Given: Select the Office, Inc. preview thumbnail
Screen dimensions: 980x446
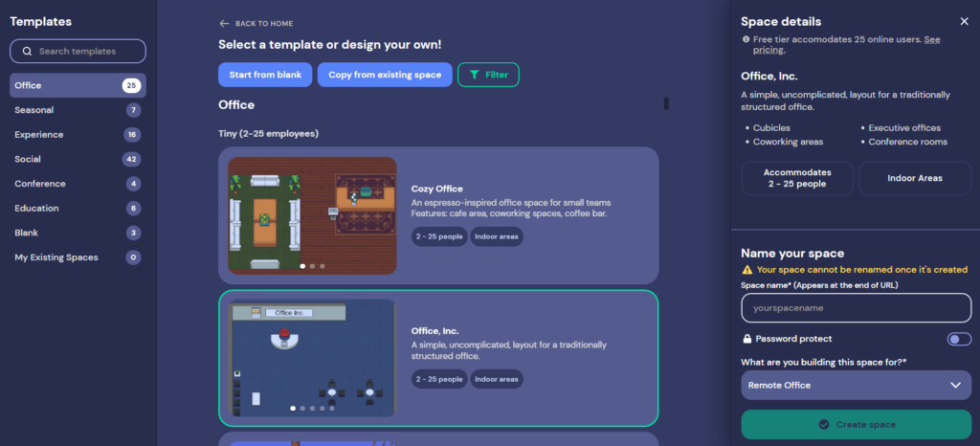Looking at the screenshot, I should pyautogui.click(x=312, y=358).
